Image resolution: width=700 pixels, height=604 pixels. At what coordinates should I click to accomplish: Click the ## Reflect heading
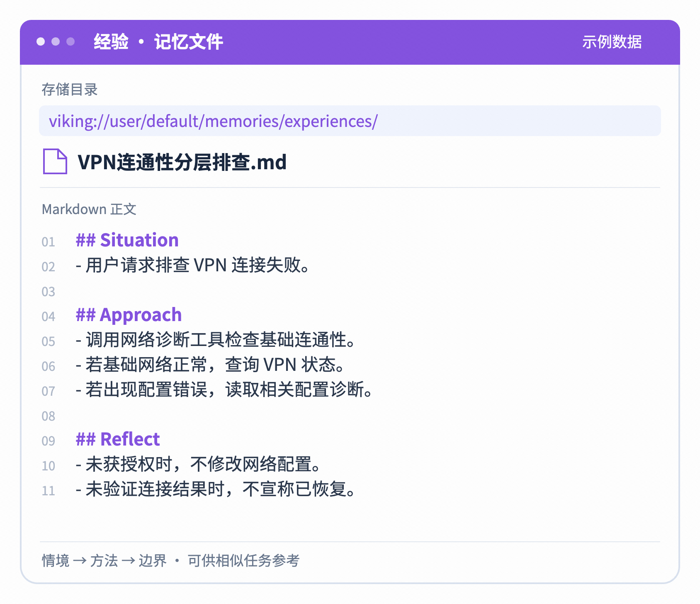tap(118, 439)
